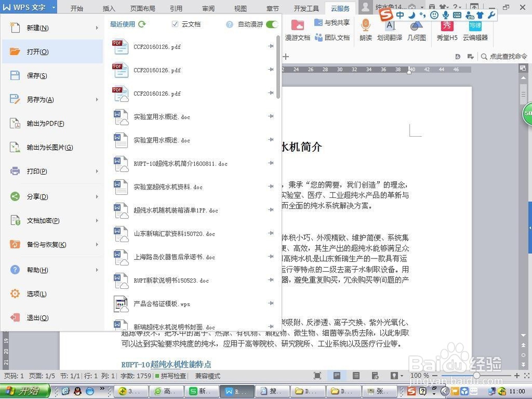Expand the 文档加密(P) submenu arrow
This screenshot has height=399, width=532.
coord(97,221)
